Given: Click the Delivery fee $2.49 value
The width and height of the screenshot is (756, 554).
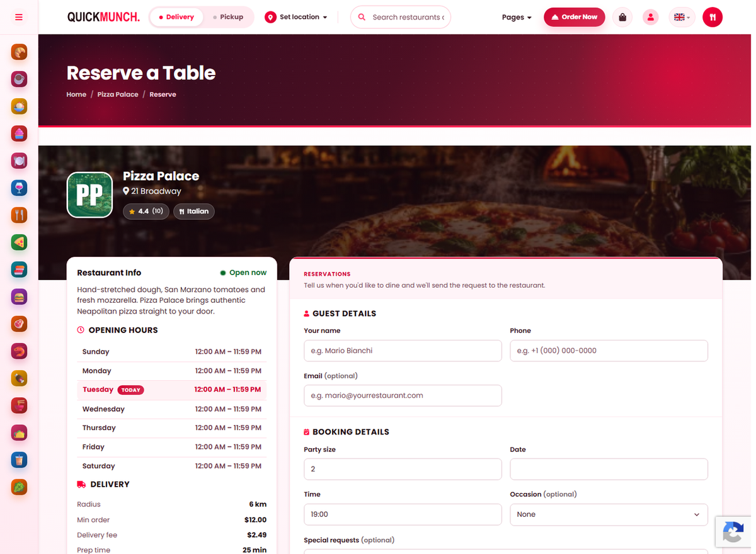Looking at the screenshot, I should pos(256,535).
